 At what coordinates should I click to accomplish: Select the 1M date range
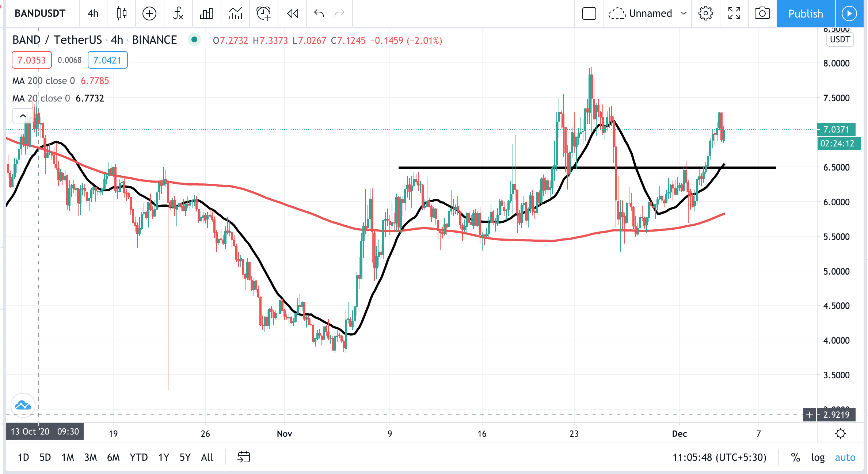68,457
